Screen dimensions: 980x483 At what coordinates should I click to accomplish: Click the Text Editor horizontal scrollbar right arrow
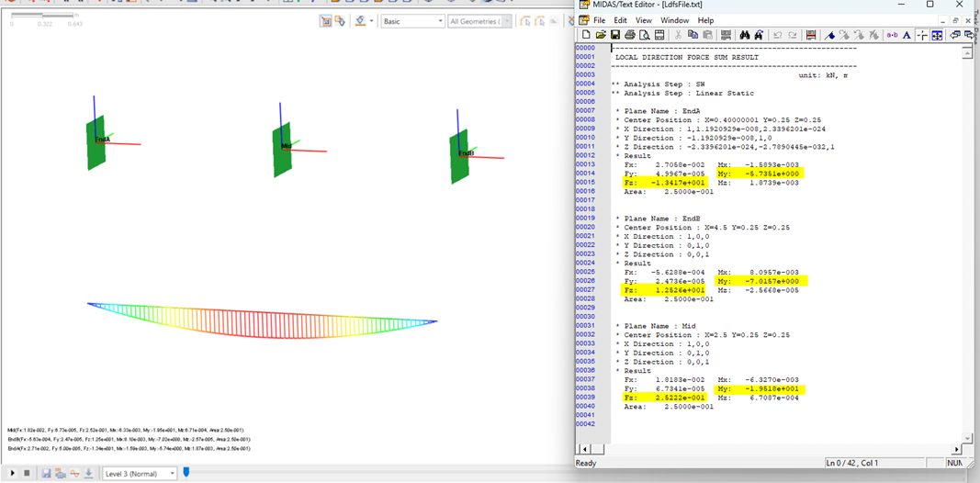(956, 449)
